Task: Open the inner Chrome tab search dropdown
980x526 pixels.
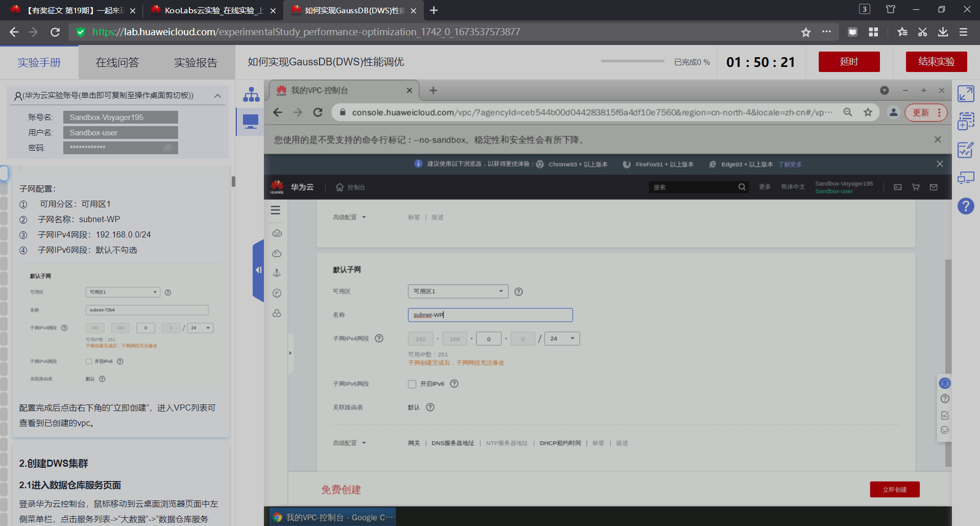Action: point(884,90)
